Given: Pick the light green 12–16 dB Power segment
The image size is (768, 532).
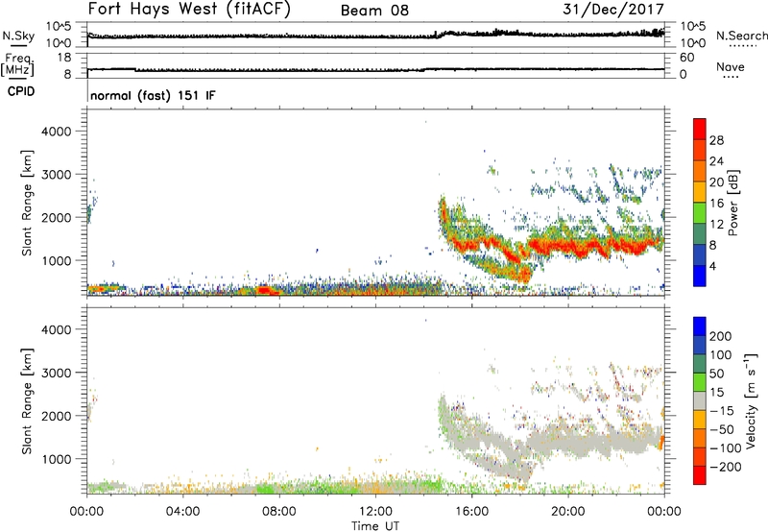Looking at the screenshot, I should point(700,212).
